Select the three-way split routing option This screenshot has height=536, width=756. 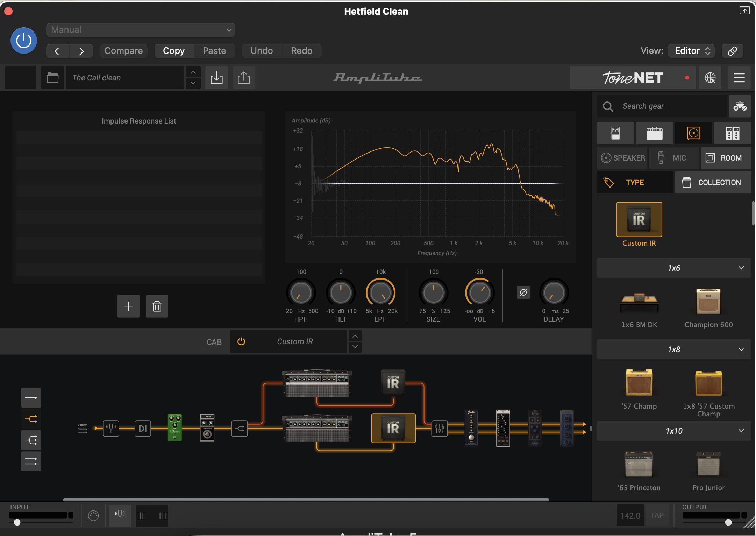pos(31,440)
